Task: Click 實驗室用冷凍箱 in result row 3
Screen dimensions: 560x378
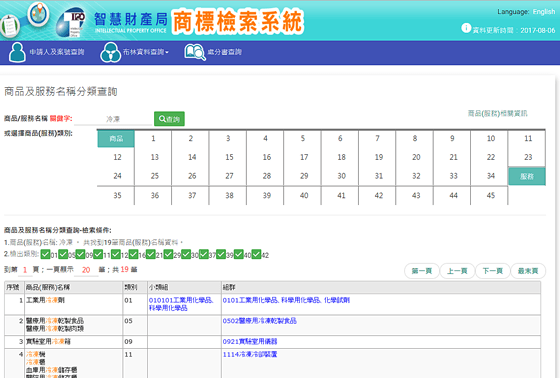Action: coord(48,342)
